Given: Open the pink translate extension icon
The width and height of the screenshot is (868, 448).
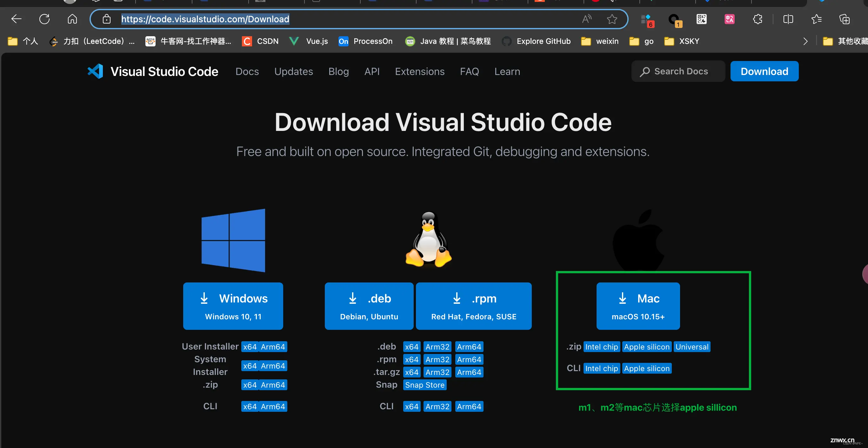Looking at the screenshot, I should [x=730, y=19].
